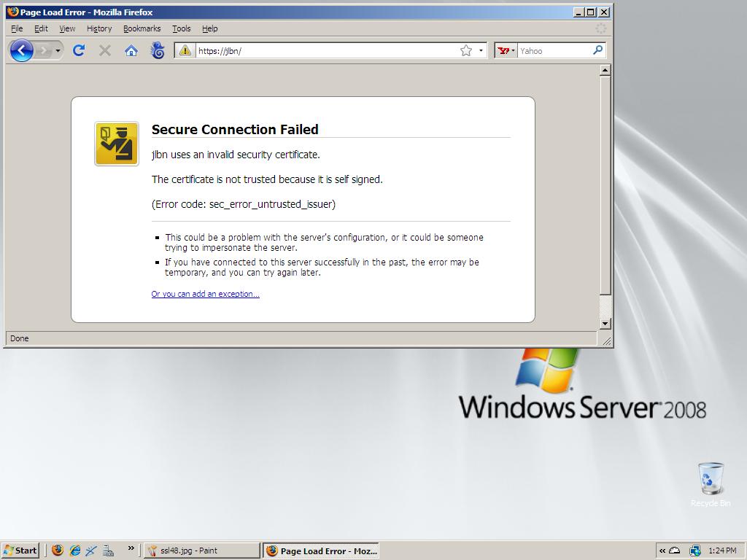This screenshot has height=560, width=747.
Task: Click the blue swirl toolbar icon
Action: coord(158,50)
